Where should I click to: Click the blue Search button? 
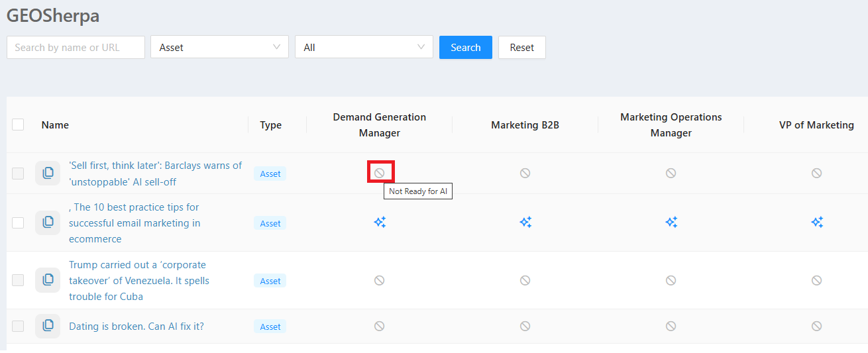pos(466,47)
